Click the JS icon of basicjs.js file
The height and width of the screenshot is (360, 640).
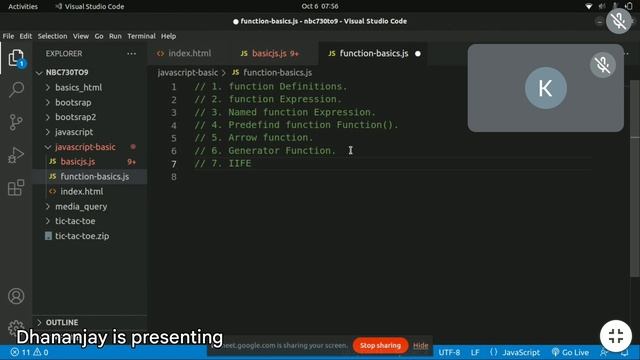tap(53, 162)
